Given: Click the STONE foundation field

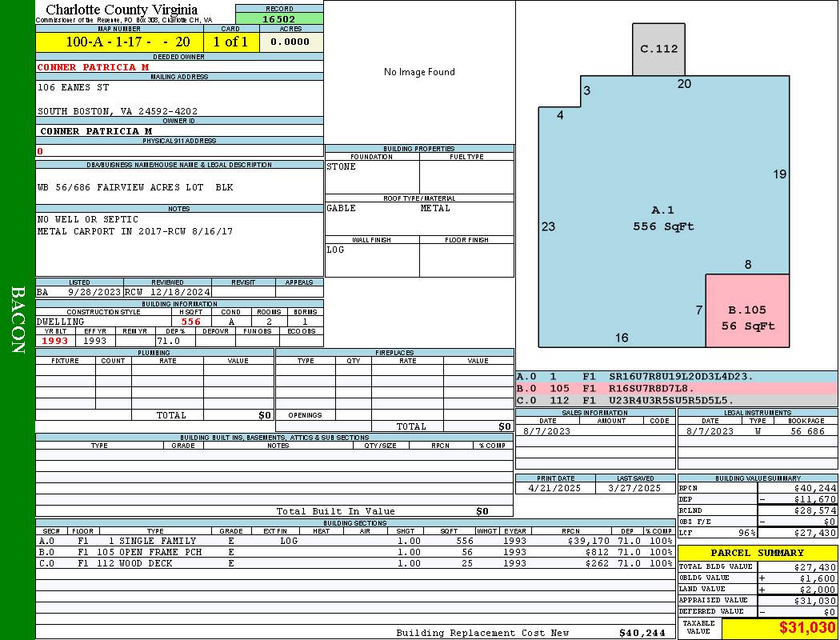Looking at the screenshot, I should point(371,176).
